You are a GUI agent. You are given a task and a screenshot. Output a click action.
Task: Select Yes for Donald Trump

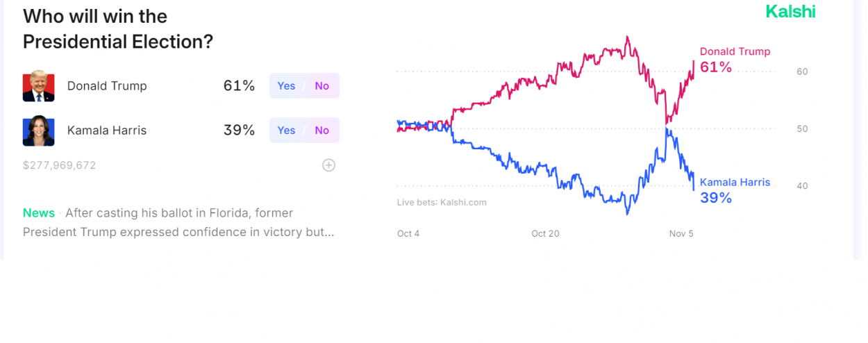[x=286, y=86]
